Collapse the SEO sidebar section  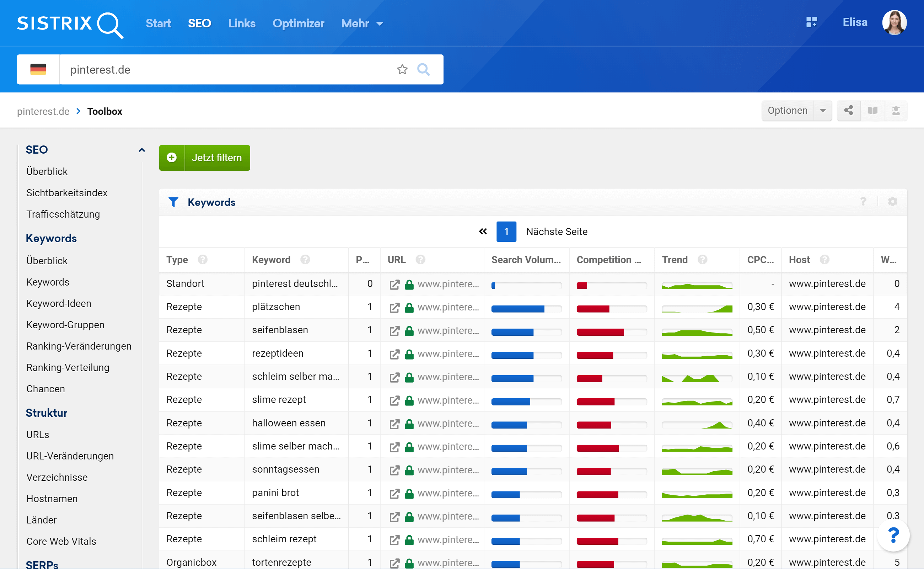pos(141,150)
